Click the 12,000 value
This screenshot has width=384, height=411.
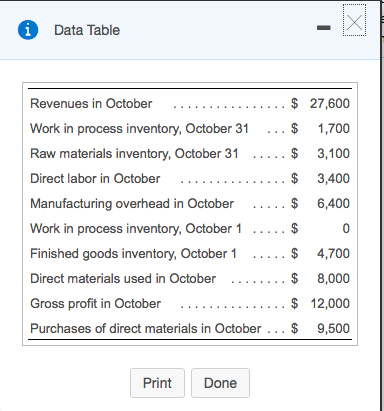coord(330,304)
